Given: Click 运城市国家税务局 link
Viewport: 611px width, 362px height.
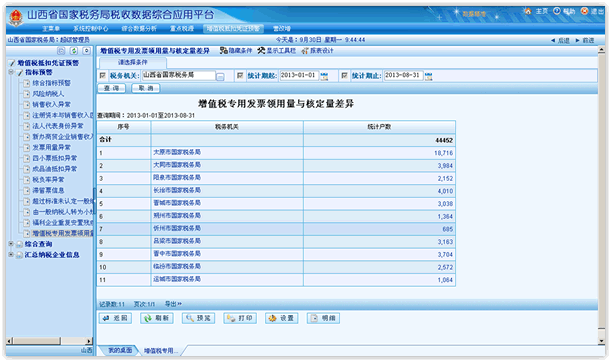Looking at the screenshot, I should [177, 279].
